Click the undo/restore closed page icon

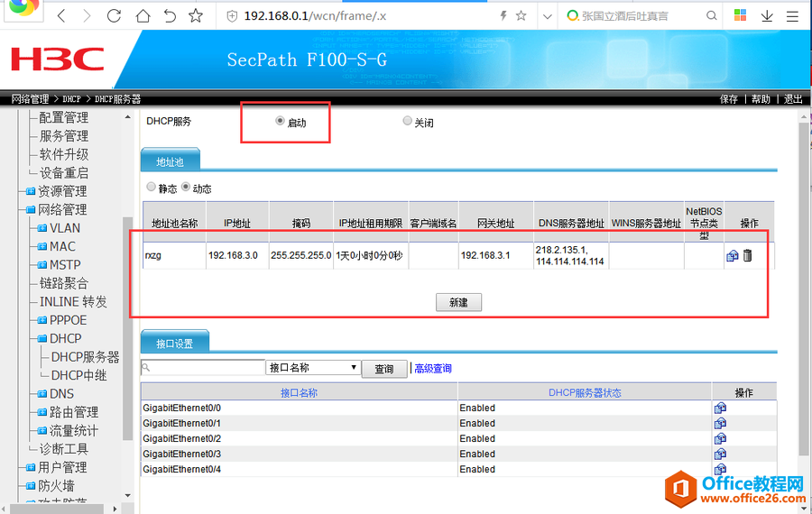(x=170, y=16)
